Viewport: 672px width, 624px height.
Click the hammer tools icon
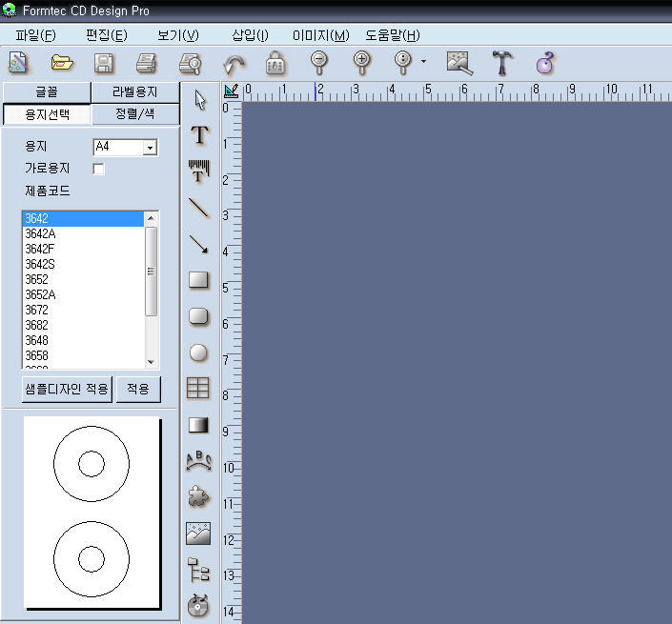click(x=502, y=63)
